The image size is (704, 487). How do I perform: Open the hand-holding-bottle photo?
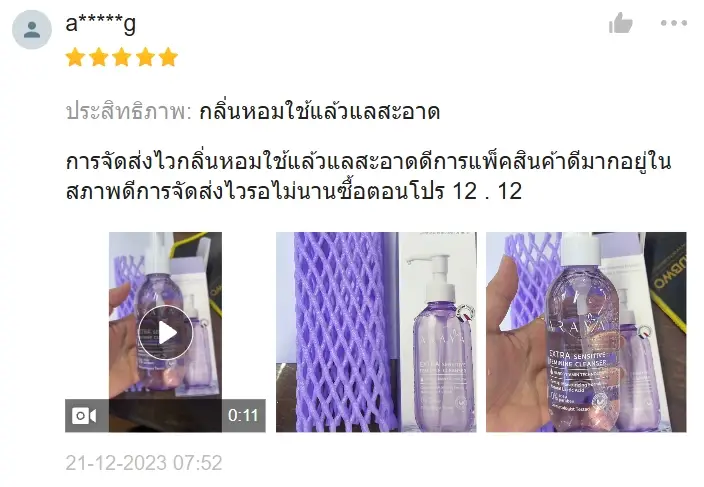[x=586, y=332]
